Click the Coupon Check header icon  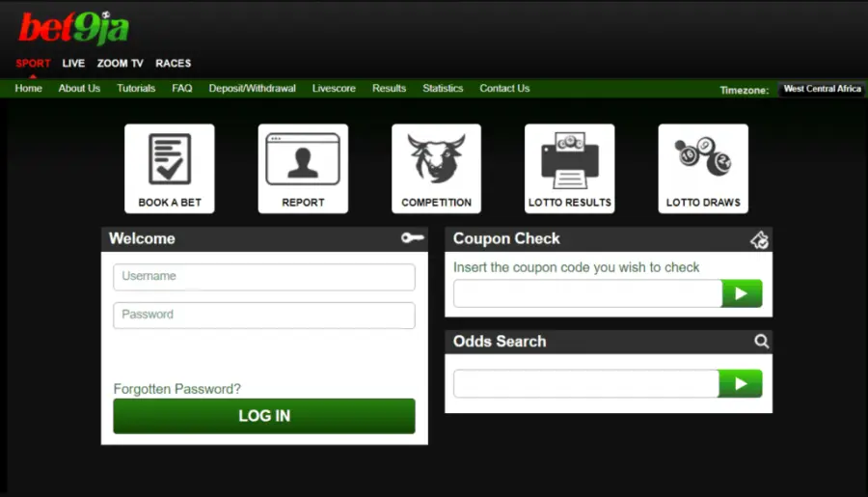pyautogui.click(x=760, y=239)
